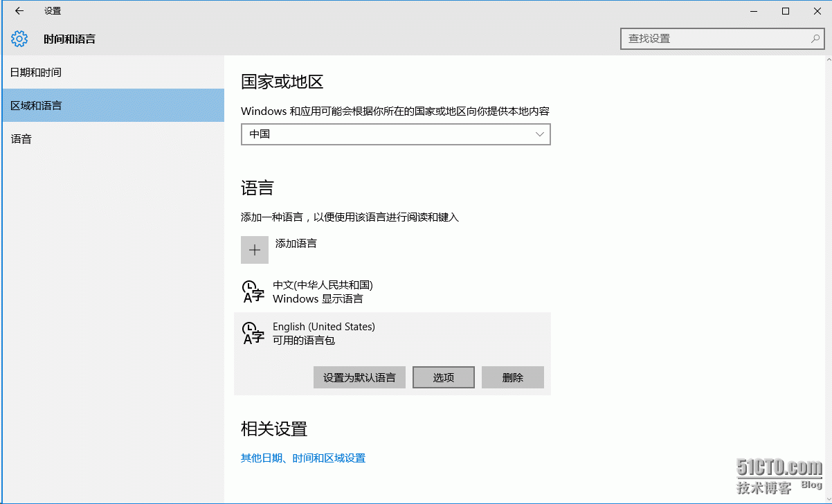Select the 区域和语言 section
Image resolution: width=832 pixels, height=504 pixels.
114,105
